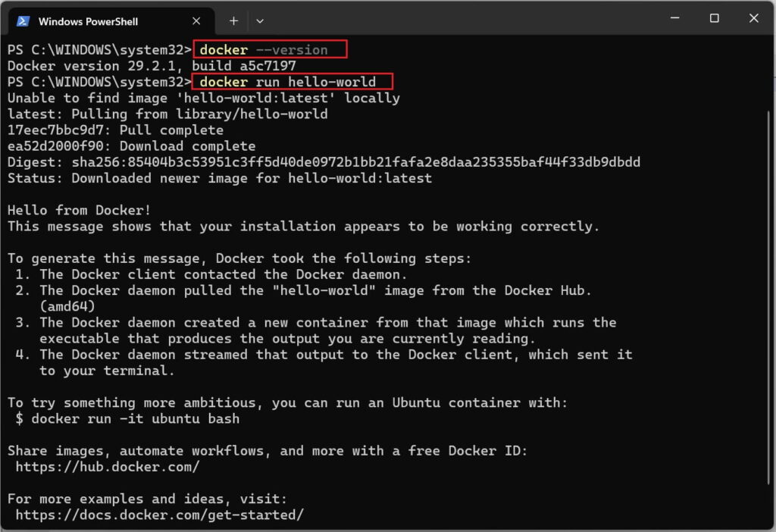The height and width of the screenshot is (532, 776).
Task: Click the Status: Downloaded newer image line
Action: 227,178
